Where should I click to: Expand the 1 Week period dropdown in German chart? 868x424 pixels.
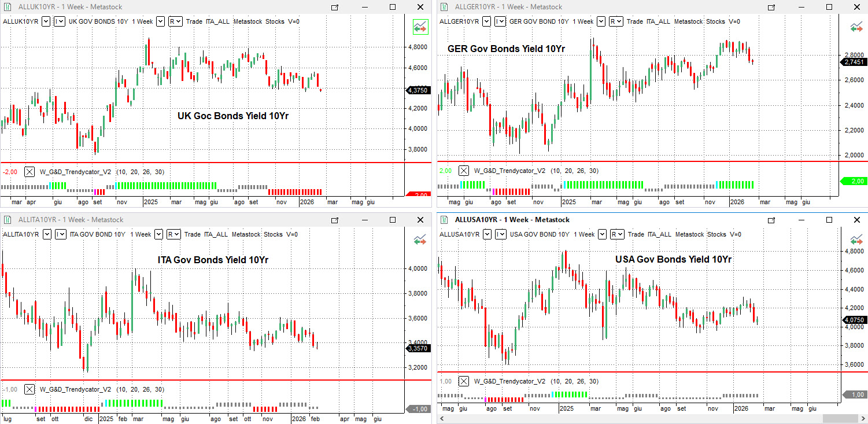(601, 21)
